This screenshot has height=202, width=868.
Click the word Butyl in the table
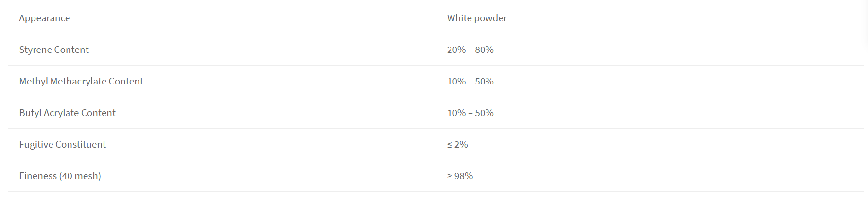(30, 113)
